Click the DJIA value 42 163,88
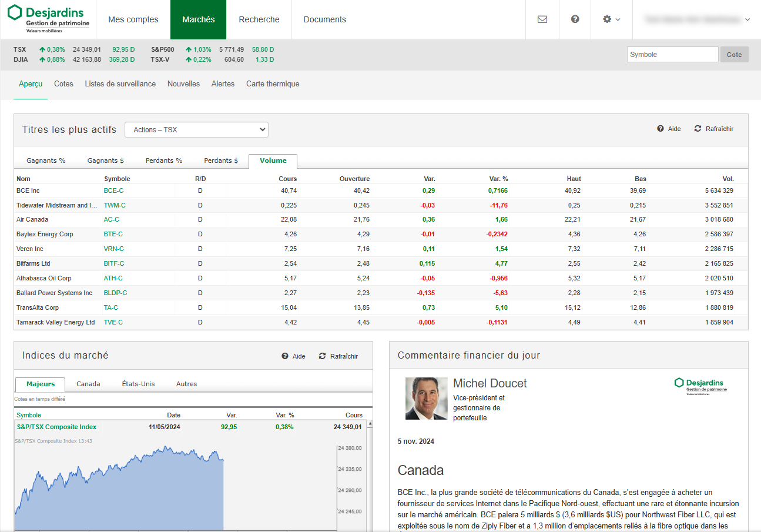 87,59
